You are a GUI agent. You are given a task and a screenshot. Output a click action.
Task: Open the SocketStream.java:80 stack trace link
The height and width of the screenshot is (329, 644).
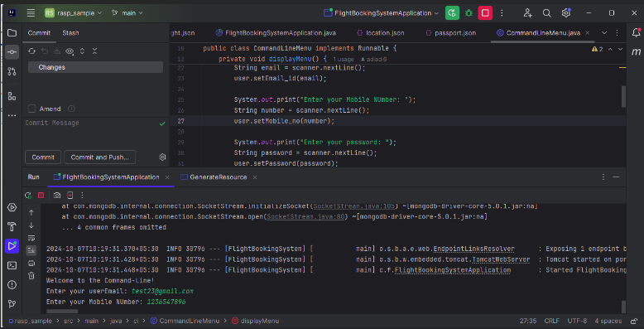click(x=305, y=217)
